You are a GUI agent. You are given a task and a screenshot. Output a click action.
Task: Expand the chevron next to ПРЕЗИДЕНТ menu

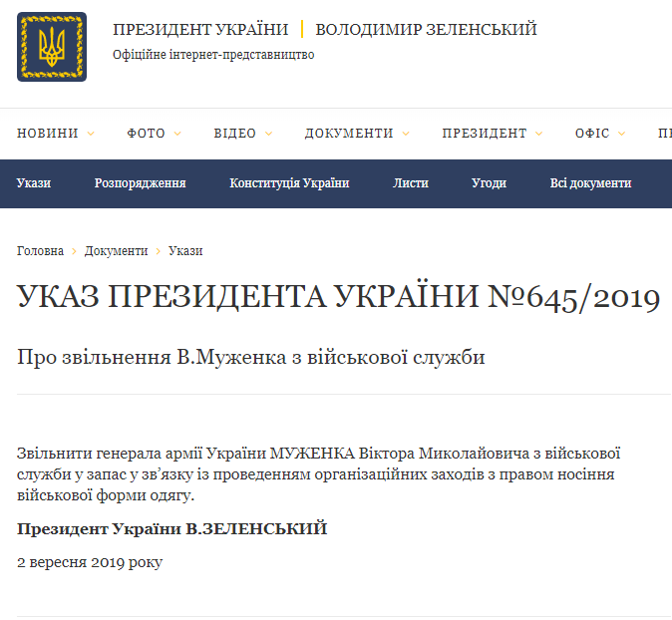[539, 134]
